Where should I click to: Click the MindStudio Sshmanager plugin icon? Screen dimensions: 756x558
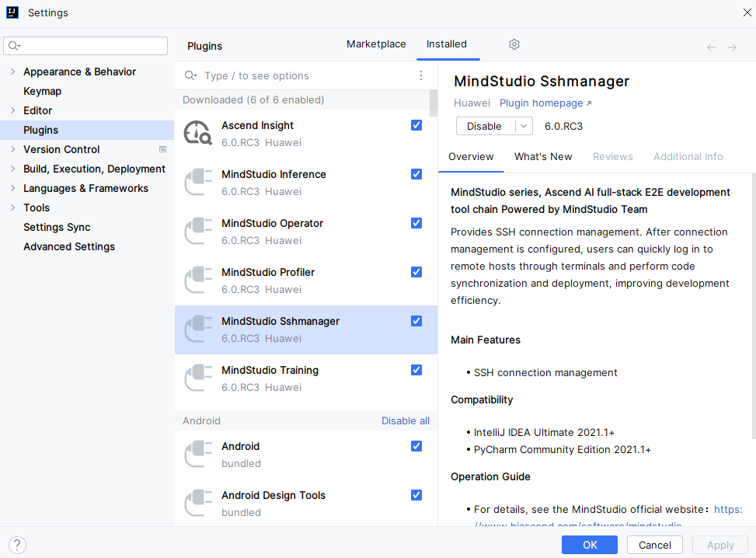(x=197, y=329)
